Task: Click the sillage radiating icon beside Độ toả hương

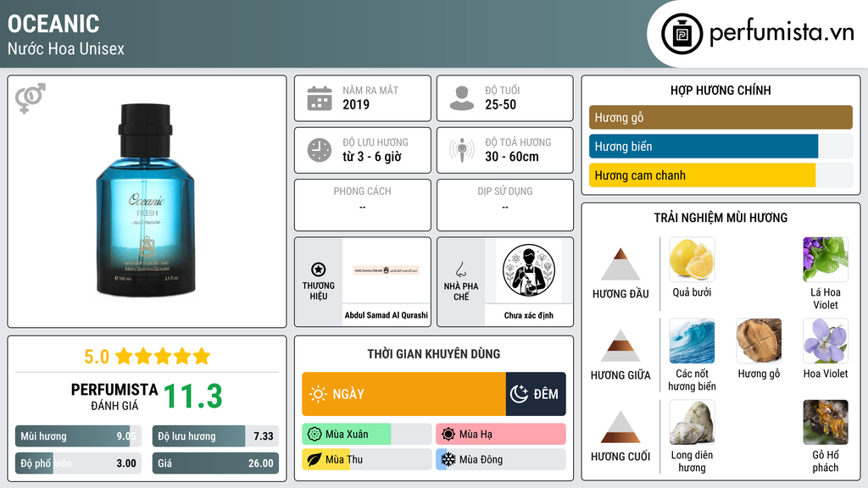Action: 462,150
